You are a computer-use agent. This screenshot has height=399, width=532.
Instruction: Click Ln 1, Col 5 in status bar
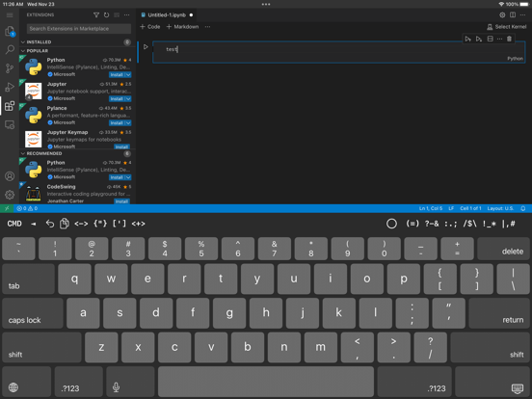click(431, 208)
